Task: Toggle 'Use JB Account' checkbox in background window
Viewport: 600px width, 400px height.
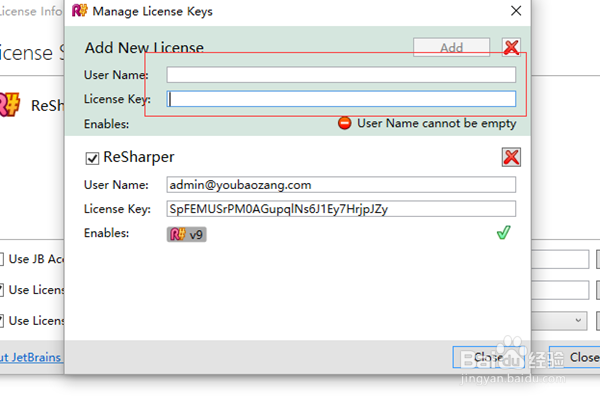Action: click(x=2, y=259)
